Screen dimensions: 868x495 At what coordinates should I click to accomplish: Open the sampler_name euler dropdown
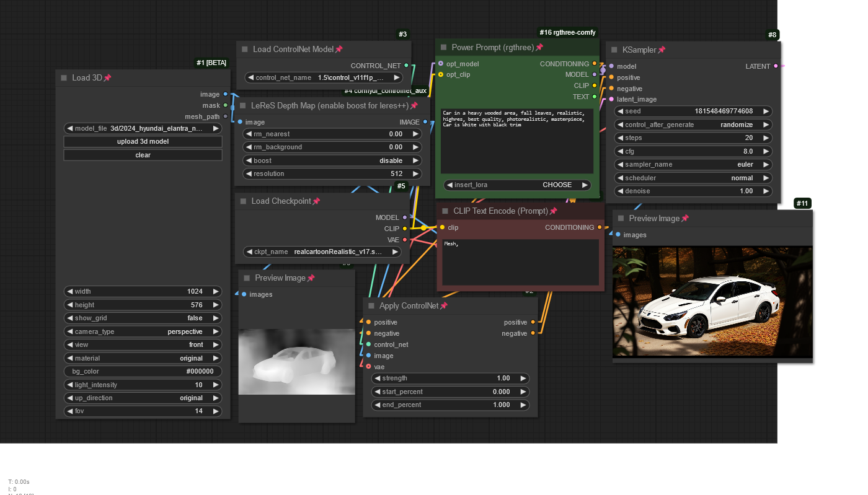click(x=693, y=165)
